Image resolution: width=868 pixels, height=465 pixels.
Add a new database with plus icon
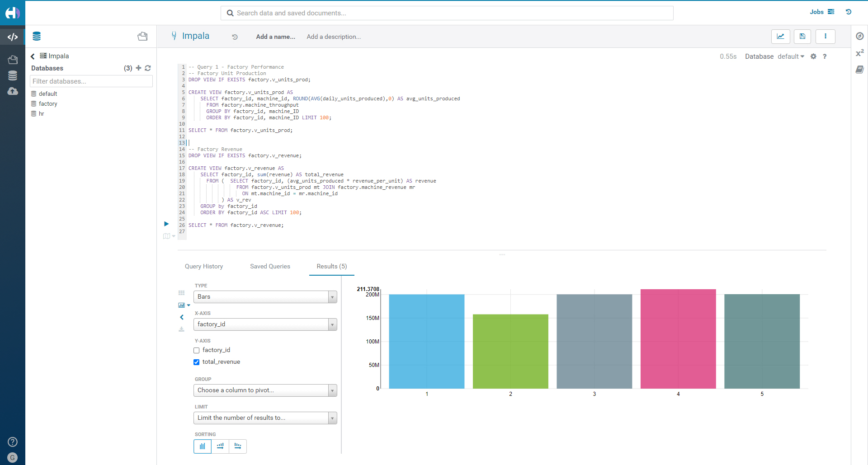click(138, 68)
